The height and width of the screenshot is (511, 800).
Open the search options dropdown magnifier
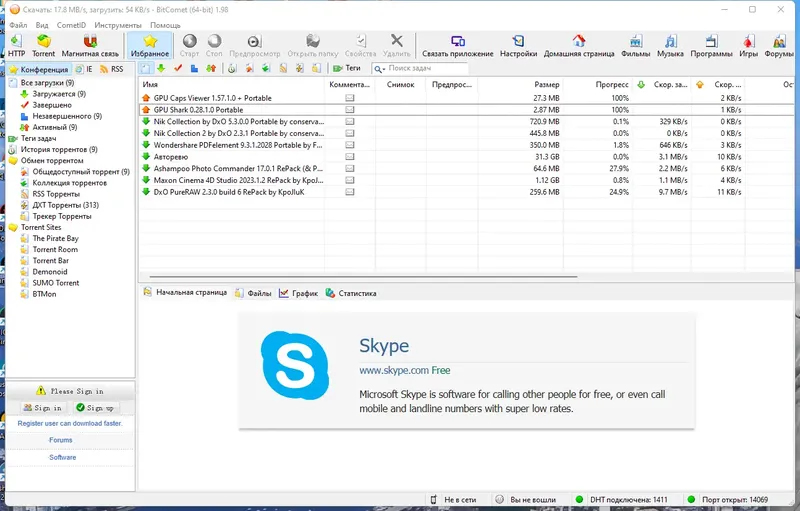click(379, 69)
